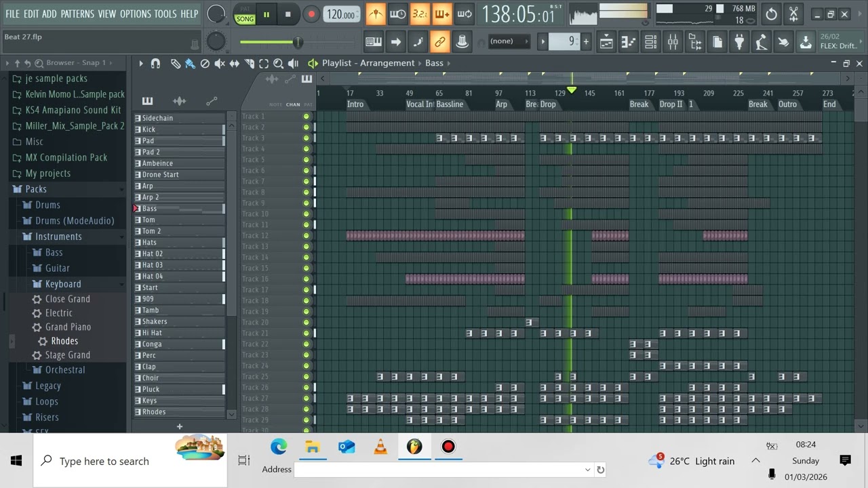
Task: Toggle the link icon in toolbar
Action: (440, 42)
